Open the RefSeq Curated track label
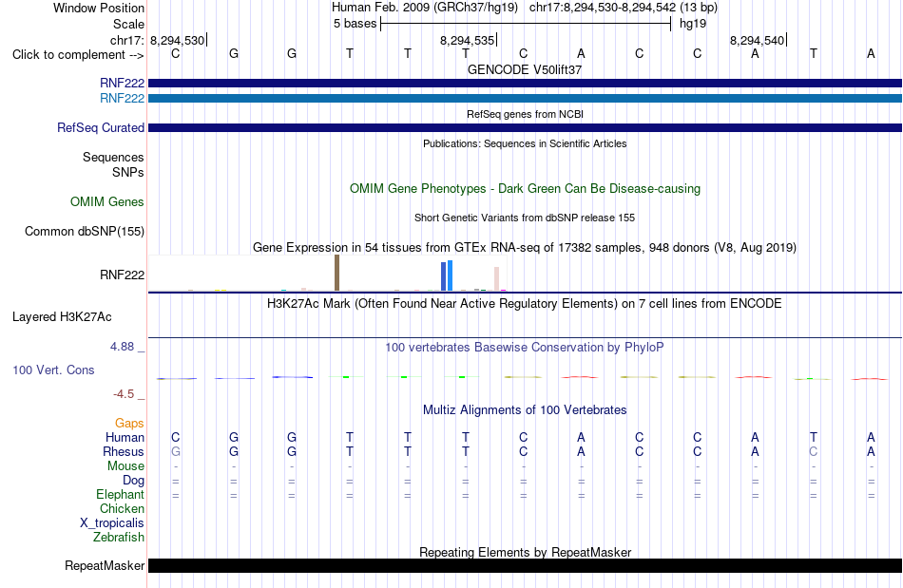 pos(101,127)
